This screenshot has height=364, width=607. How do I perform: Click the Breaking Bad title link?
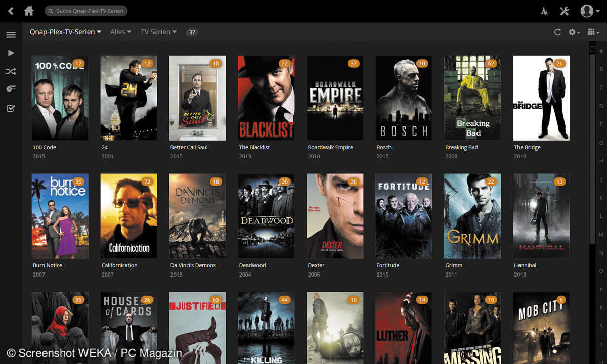point(461,147)
